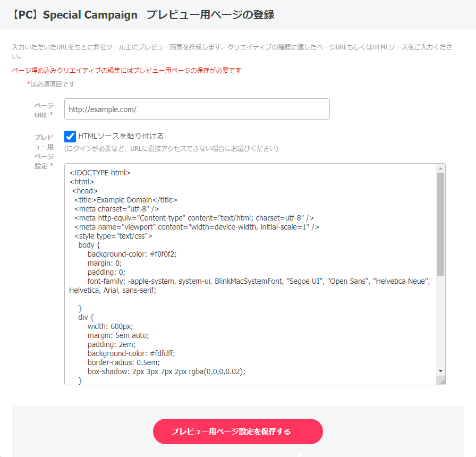Image resolution: width=476 pixels, height=457 pixels.
Task: Click the <title>Example Domain</title> line
Action: (126, 200)
